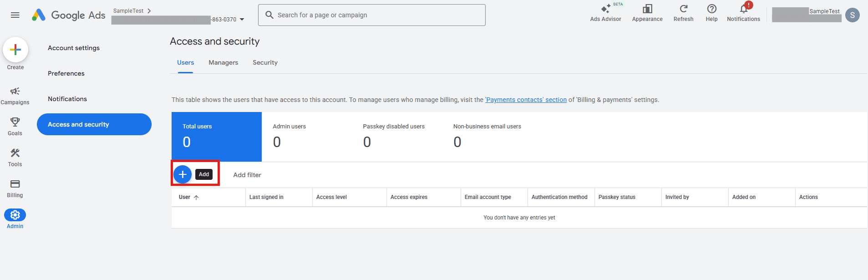The height and width of the screenshot is (280, 868).
Task: Click the Create plus button
Action: click(15, 50)
